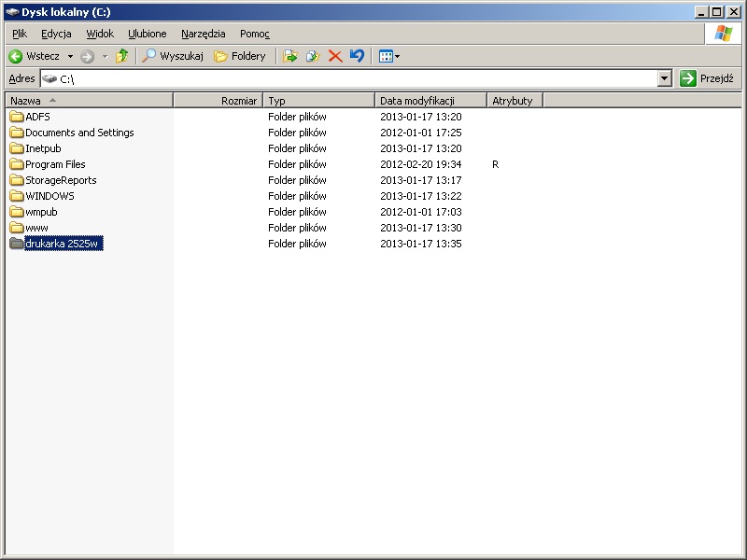This screenshot has height=560, width=747.
Task: Open the Plik menu
Action: pos(20,34)
